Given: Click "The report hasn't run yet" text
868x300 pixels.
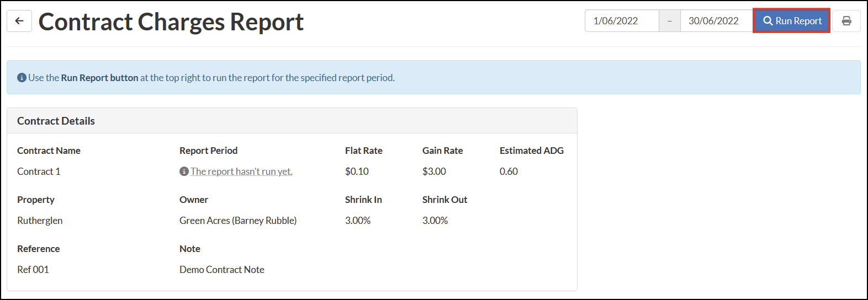Looking at the screenshot, I should 241,172.
